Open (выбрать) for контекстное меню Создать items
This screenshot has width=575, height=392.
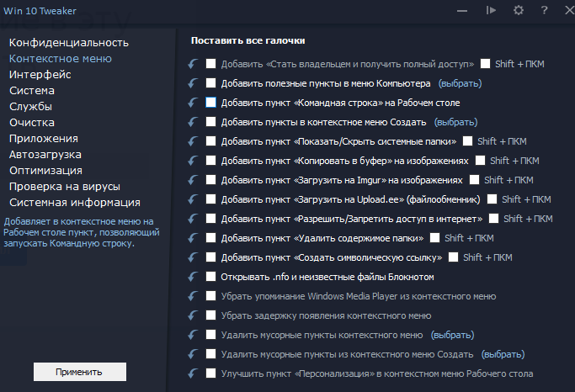(456, 122)
